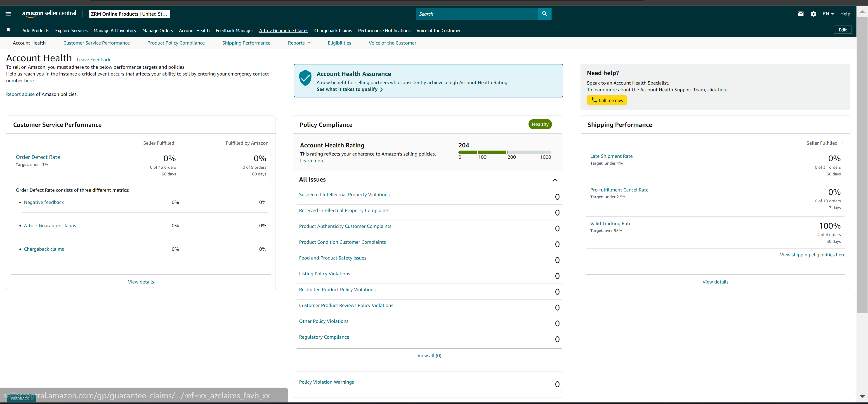The width and height of the screenshot is (868, 404).
Task: Open the Order Defect Rate link
Action: (38, 157)
